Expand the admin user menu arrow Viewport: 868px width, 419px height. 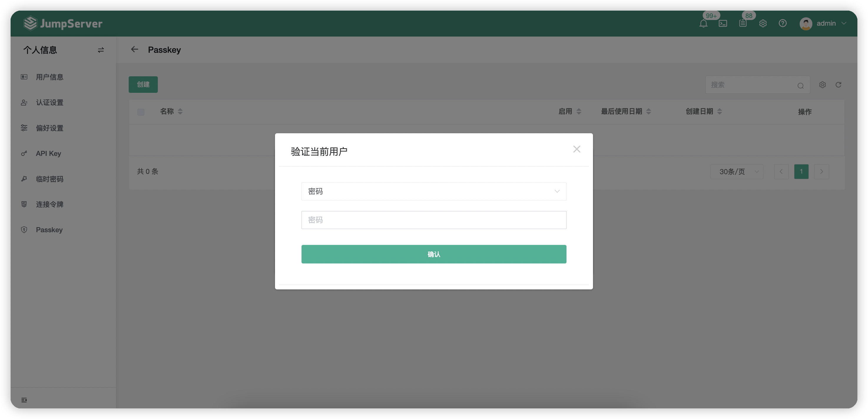click(844, 23)
